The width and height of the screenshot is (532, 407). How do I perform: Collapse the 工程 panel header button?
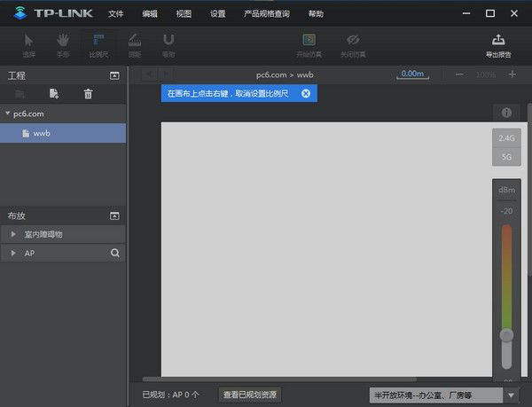114,76
